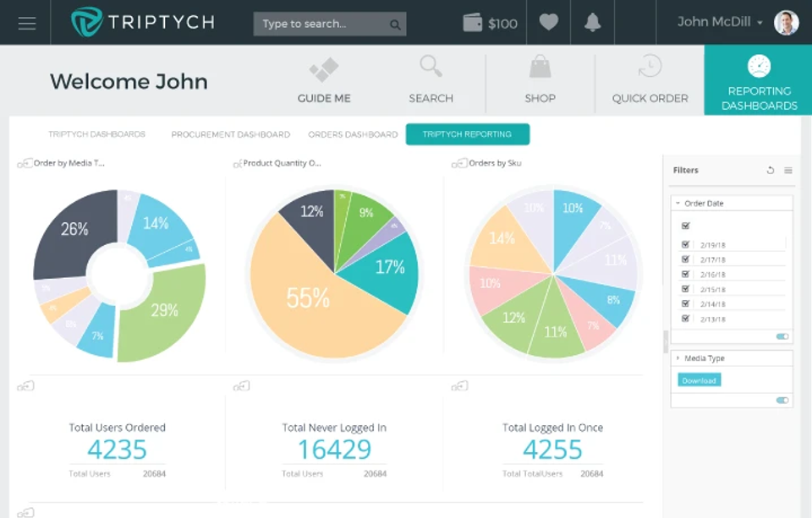This screenshot has width=812, height=518.
Task: Open favorites with the heart icon
Action: pyautogui.click(x=548, y=22)
